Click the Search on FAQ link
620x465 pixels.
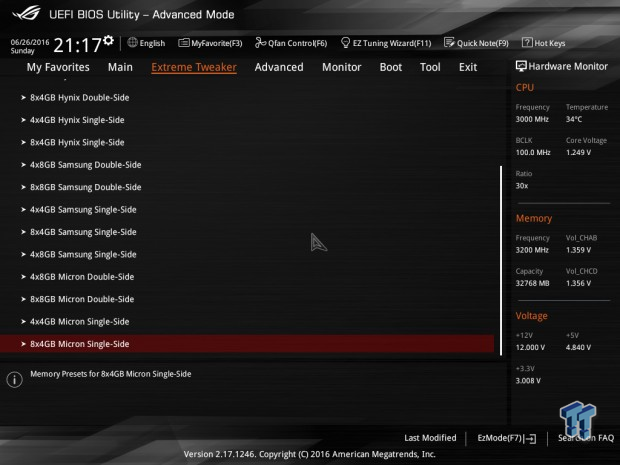pos(586,438)
